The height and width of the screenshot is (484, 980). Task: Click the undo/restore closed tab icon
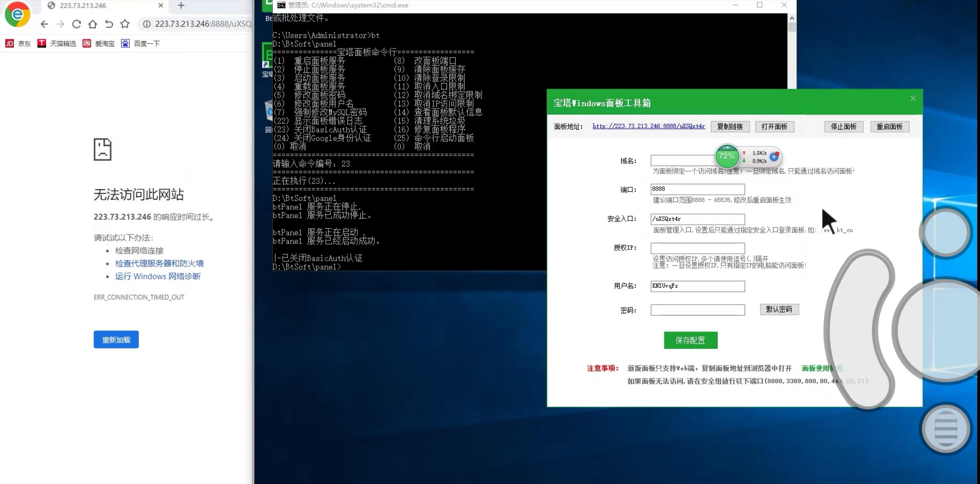(x=109, y=24)
